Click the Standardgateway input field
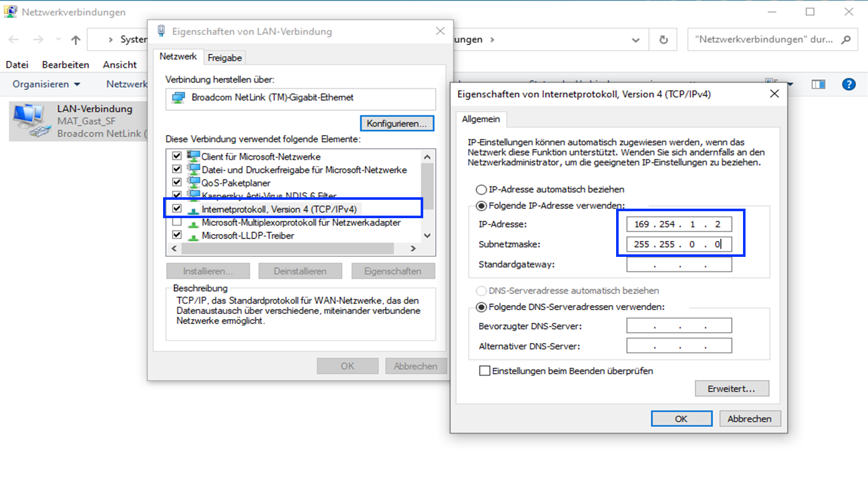 coord(679,264)
